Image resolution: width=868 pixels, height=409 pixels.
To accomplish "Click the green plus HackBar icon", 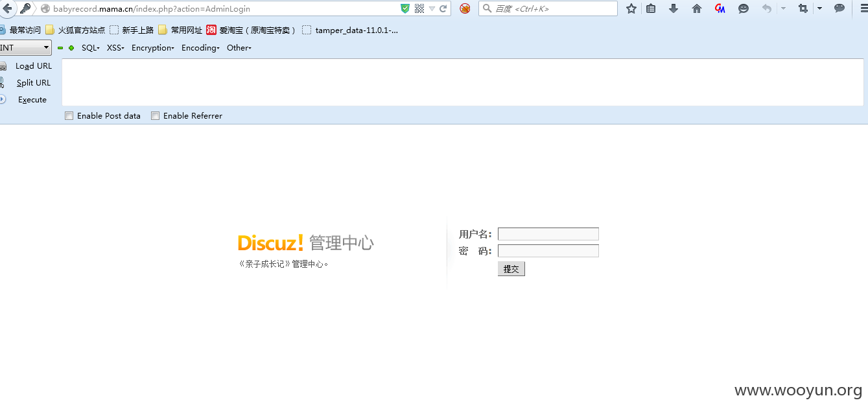I will click(x=71, y=48).
